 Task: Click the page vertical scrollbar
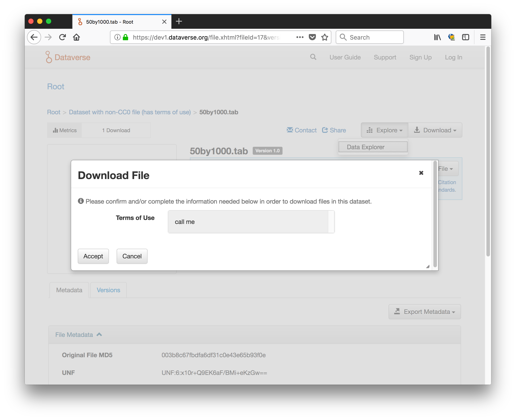pyautogui.click(x=488, y=152)
